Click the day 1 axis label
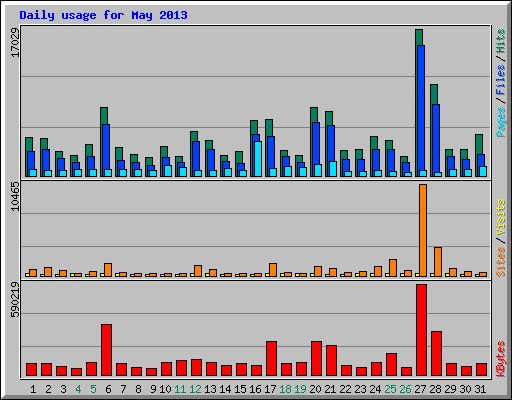The image size is (512, 400). click(33, 389)
